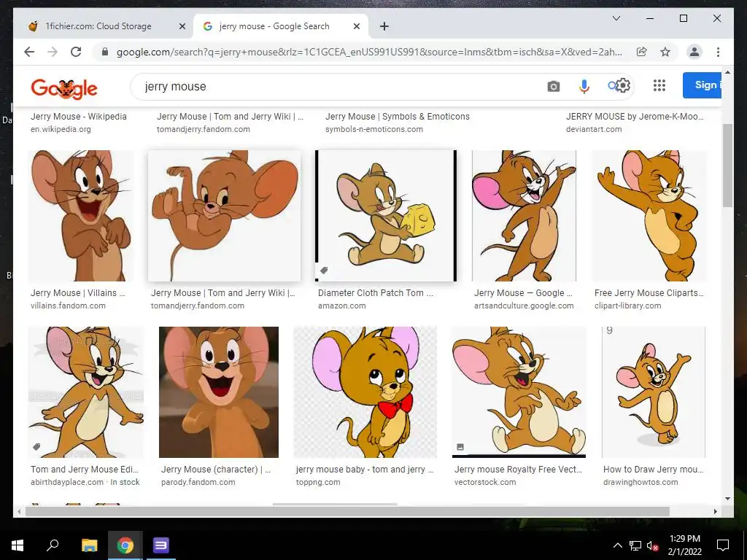Start voice search with the microphone
This screenshot has width=747, height=560.
(x=584, y=87)
